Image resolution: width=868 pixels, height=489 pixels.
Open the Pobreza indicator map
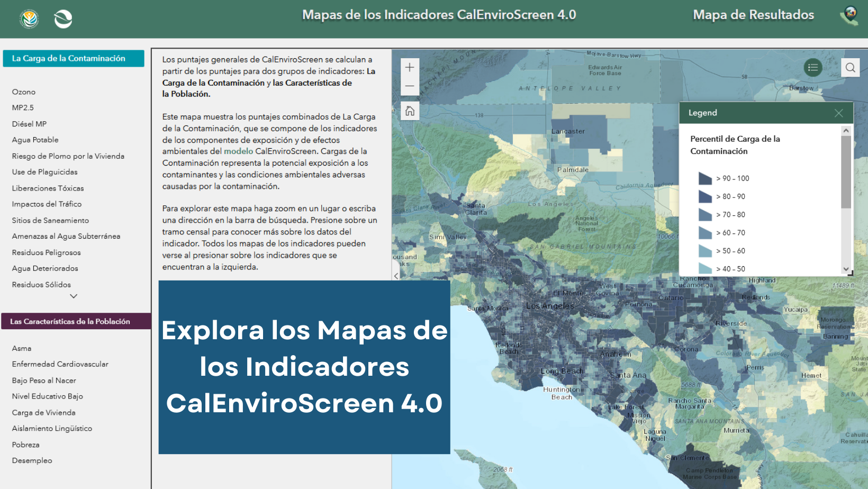25,445
